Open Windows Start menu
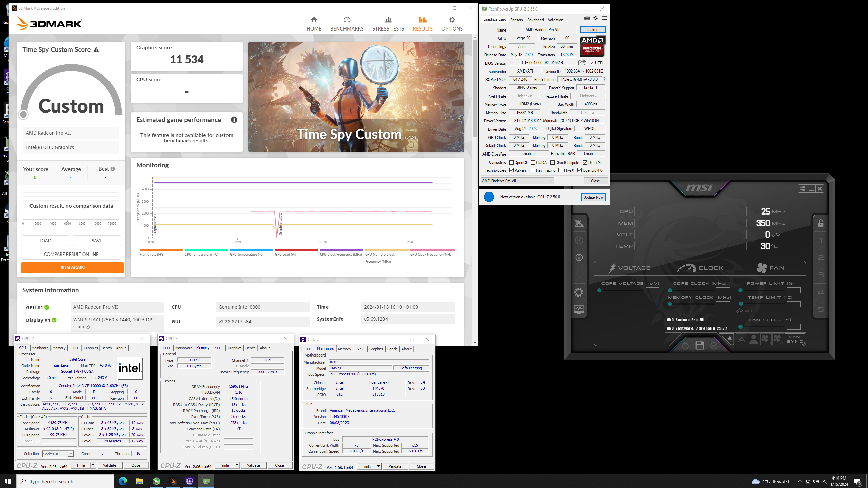Screen dimensions: 868x488 pyautogui.click(x=8, y=481)
